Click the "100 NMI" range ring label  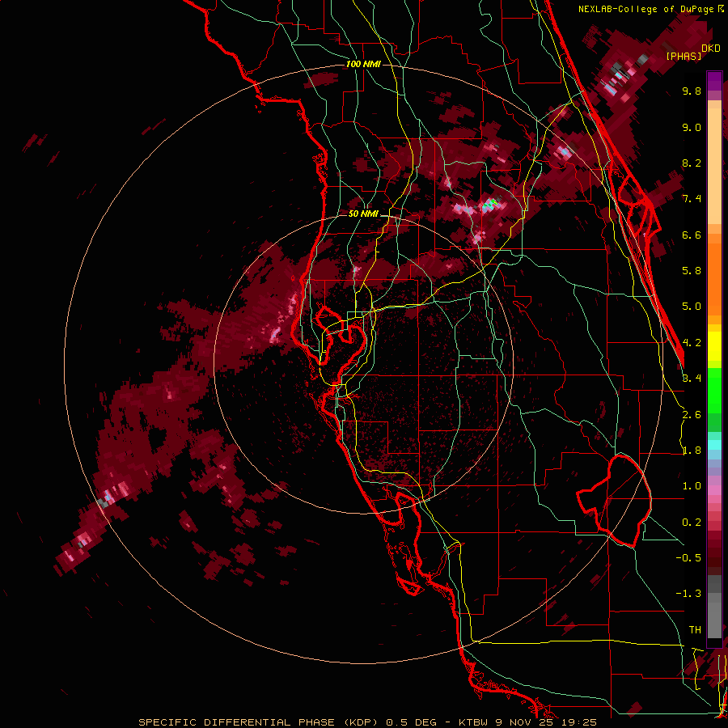coord(363,64)
